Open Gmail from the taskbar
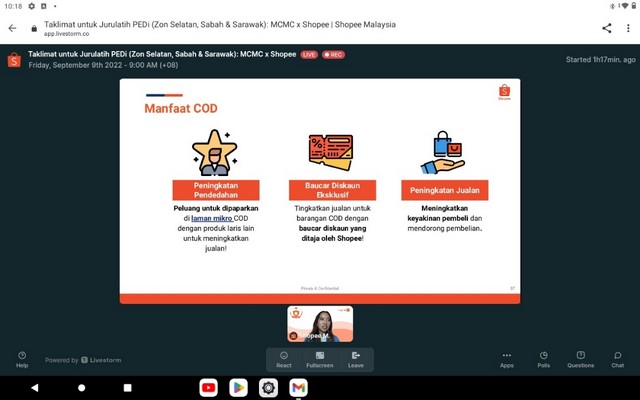Viewport: 640px width, 400px height. click(x=298, y=388)
